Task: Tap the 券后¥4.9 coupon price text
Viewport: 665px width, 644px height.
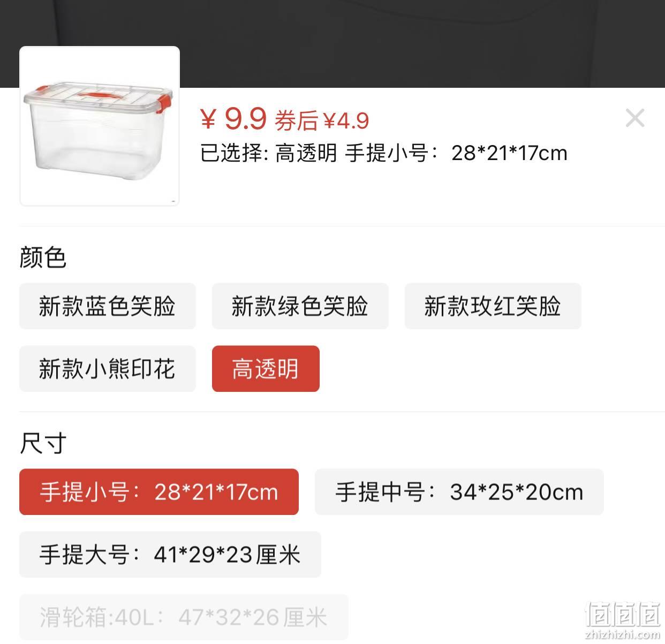Action: [322, 120]
